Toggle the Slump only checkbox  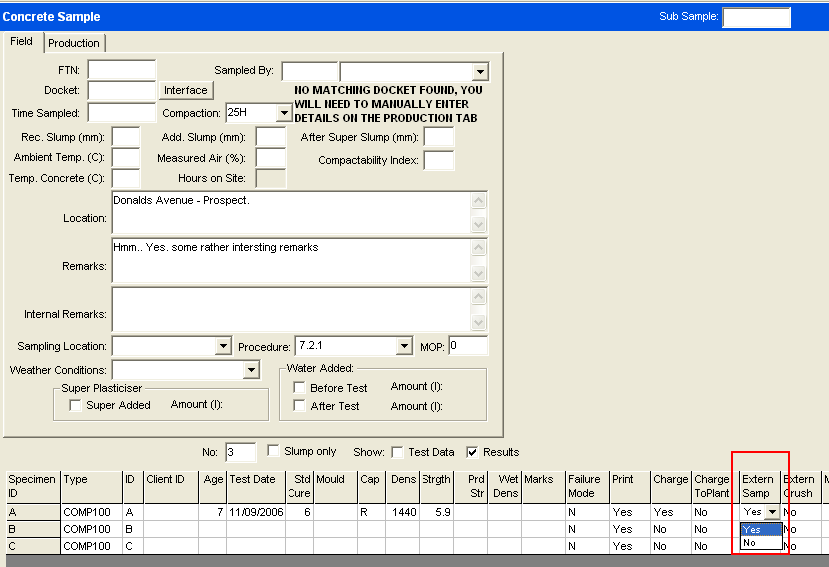click(274, 452)
